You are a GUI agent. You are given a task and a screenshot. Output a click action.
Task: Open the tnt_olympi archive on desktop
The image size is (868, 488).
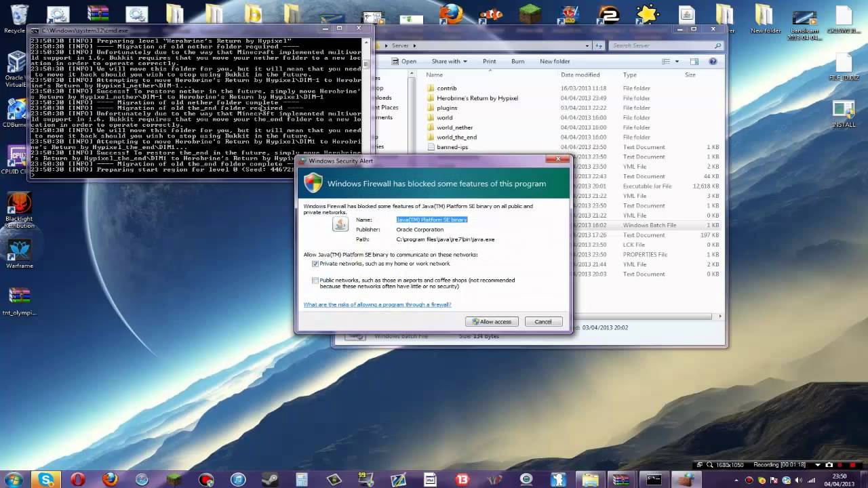click(19, 300)
